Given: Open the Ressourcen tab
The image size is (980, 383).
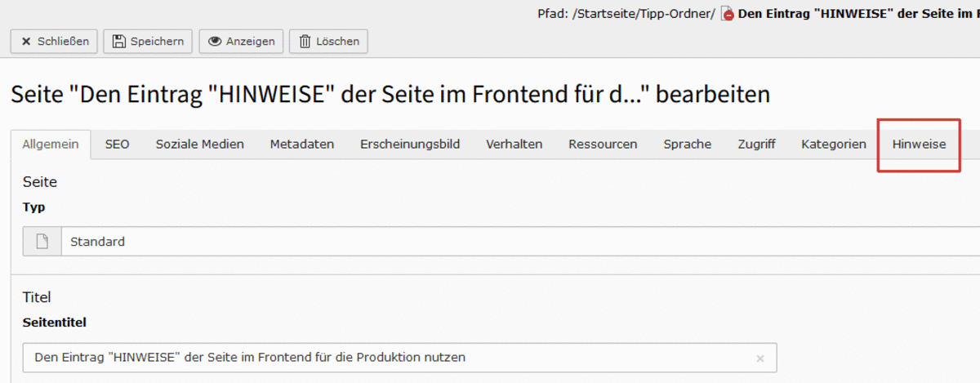Looking at the screenshot, I should click(603, 145).
